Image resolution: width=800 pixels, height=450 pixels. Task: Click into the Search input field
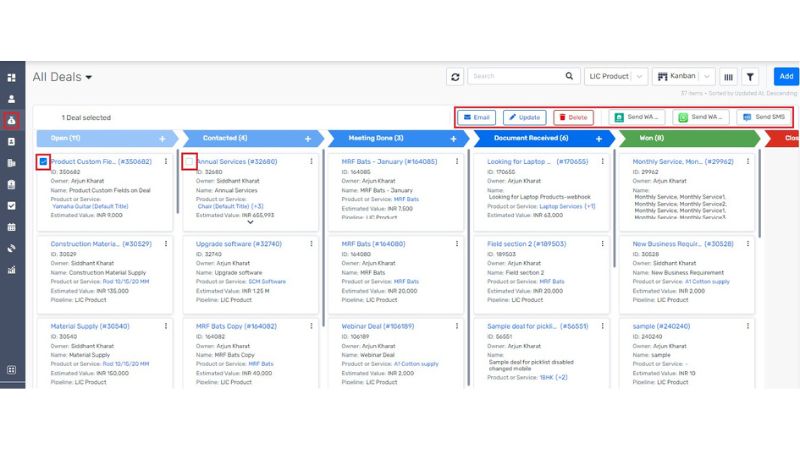[515, 77]
